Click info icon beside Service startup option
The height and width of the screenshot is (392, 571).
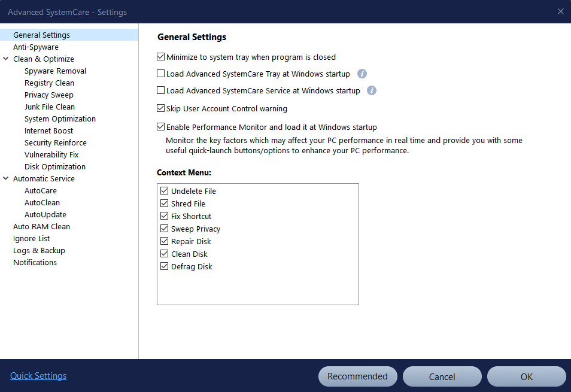[372, 90]
